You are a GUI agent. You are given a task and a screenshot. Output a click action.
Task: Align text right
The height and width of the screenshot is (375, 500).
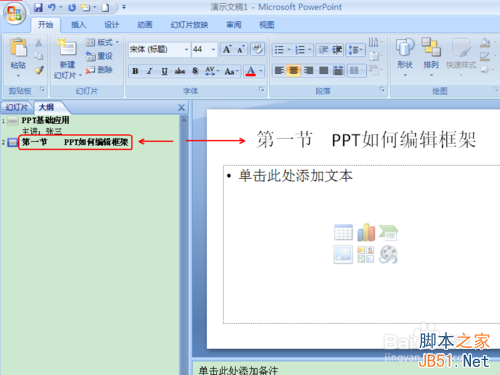[x=308, y=70]
